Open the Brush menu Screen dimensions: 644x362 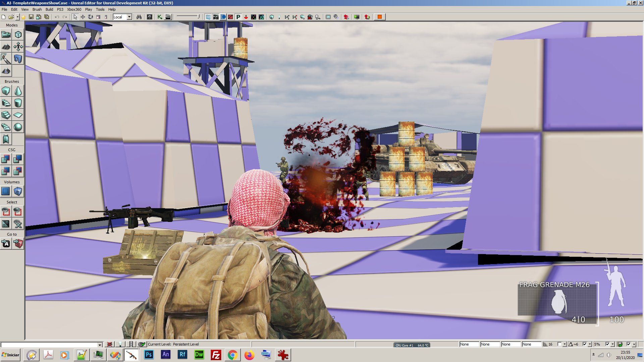[37, 9]
